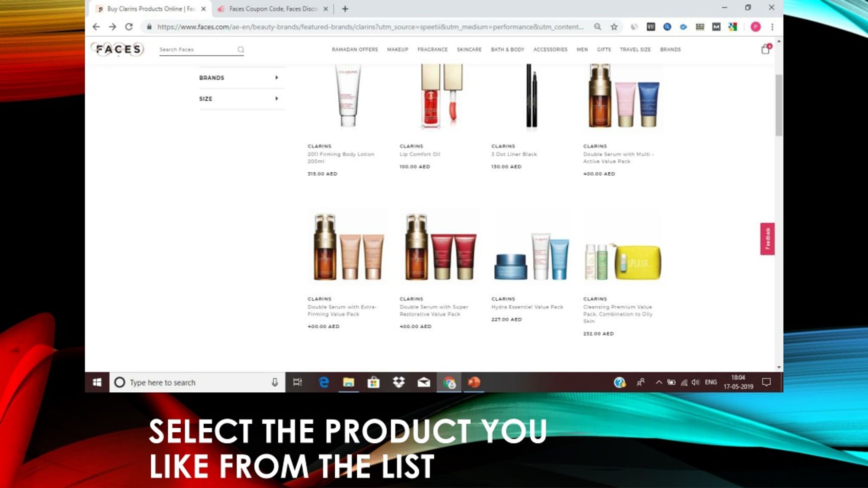Open the TRAVEL SIZE menu

pos(635,49)
